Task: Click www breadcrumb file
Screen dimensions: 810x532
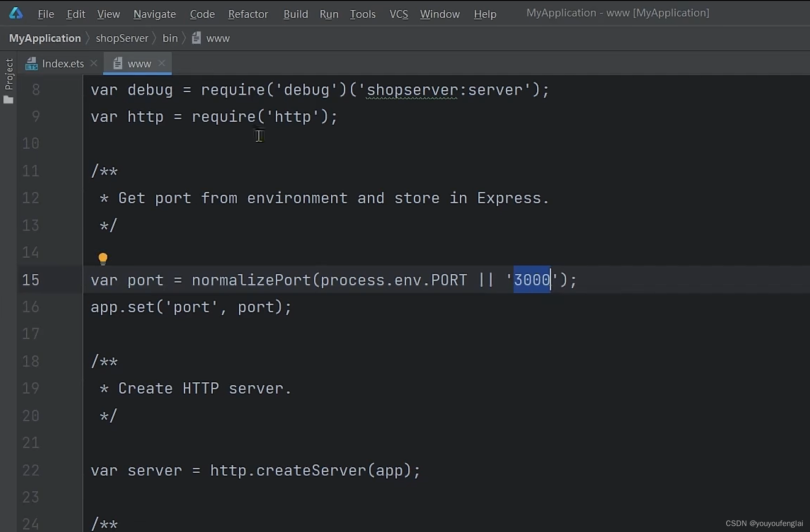Action: (x=218, y=38)
